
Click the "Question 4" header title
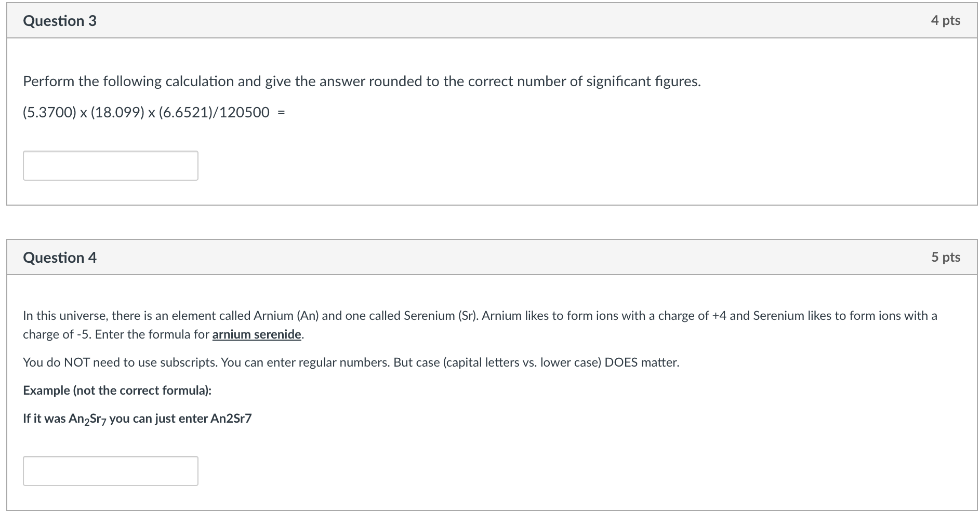(x=60, y=258)
